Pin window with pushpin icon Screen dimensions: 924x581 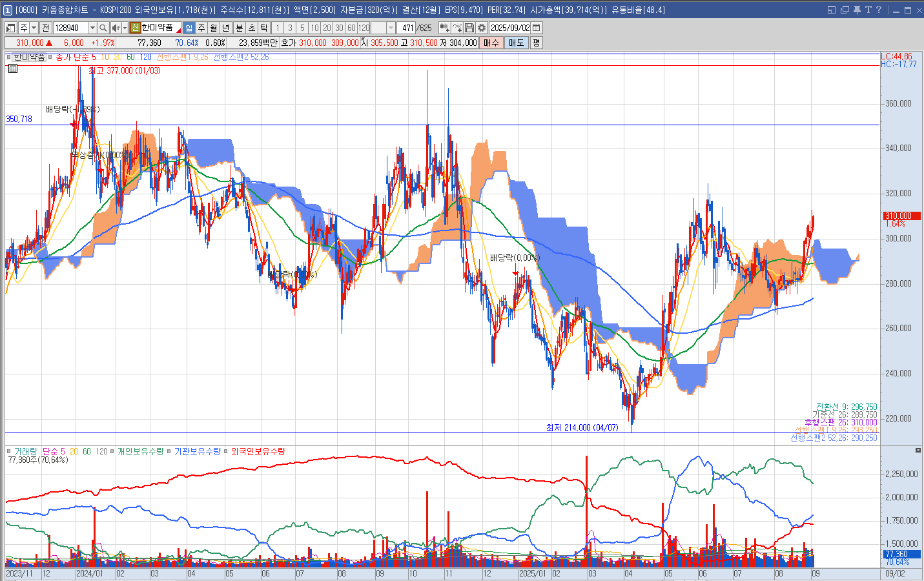point(857,10)
